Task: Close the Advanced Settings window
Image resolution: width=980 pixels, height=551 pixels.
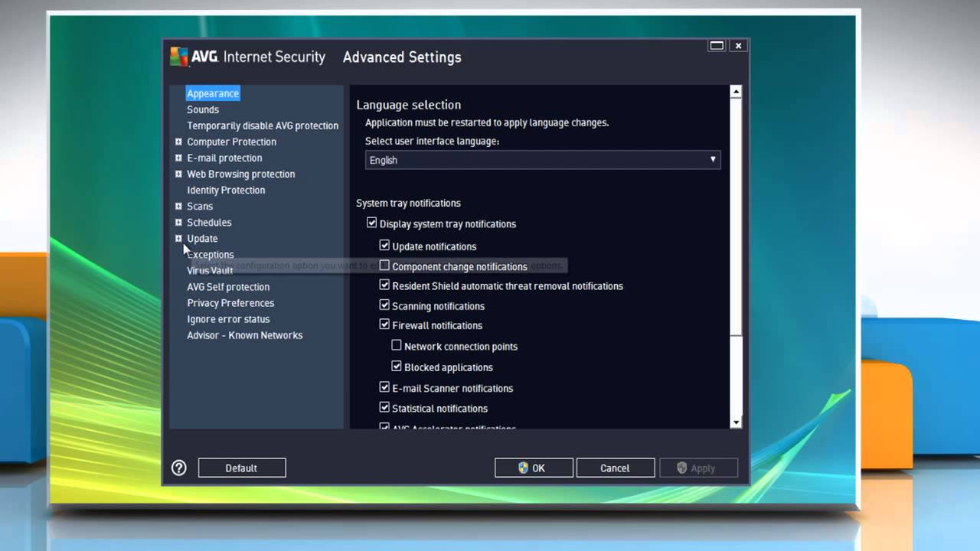Action: coord(738,46)
